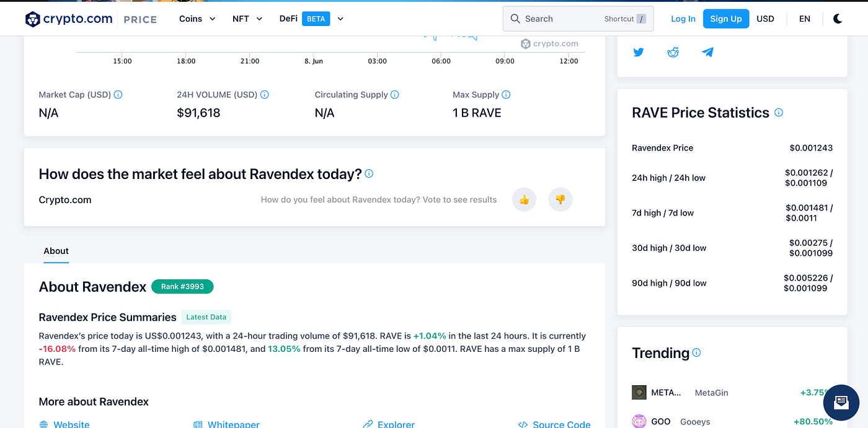Open the Whitepaper link
This screenshot has height=428, width=868.
(x=234, y=424)
